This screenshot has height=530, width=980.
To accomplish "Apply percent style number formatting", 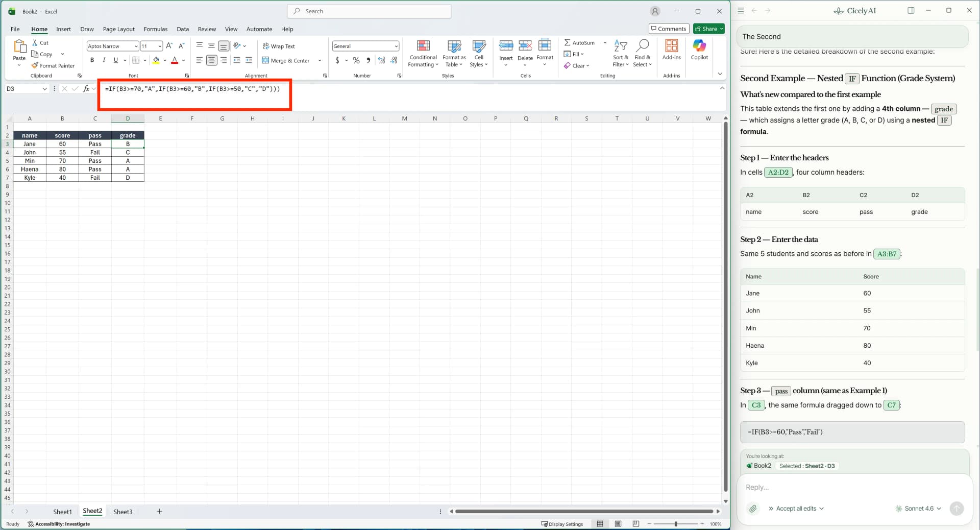I will click(x=356, y=60).
